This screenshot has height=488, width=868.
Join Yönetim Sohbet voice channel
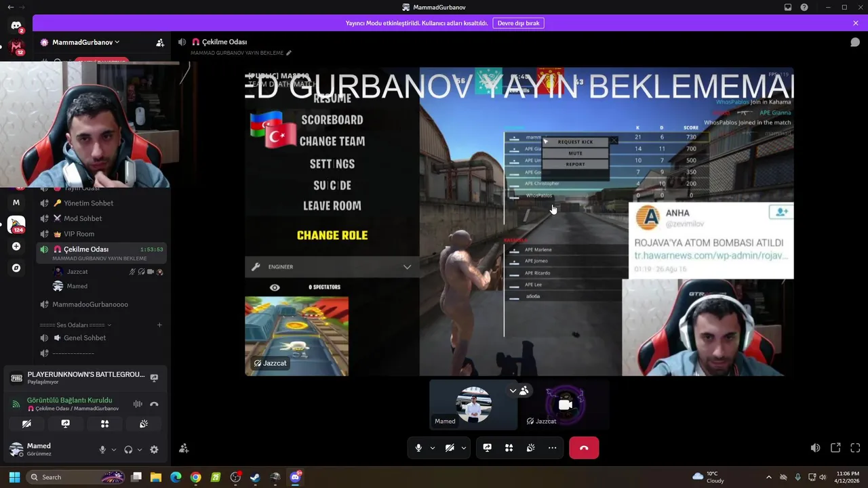point(102,203)
